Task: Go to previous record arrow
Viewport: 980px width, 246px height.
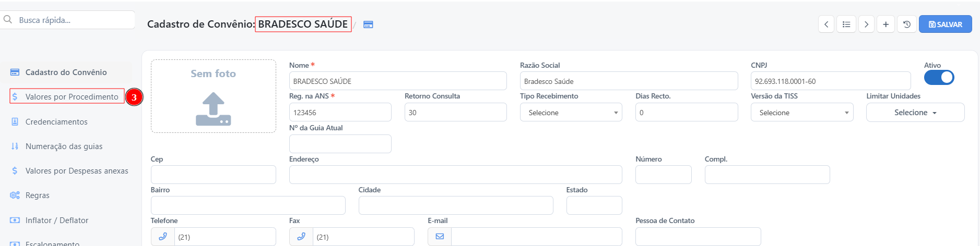Action: [x=826, y=24]
